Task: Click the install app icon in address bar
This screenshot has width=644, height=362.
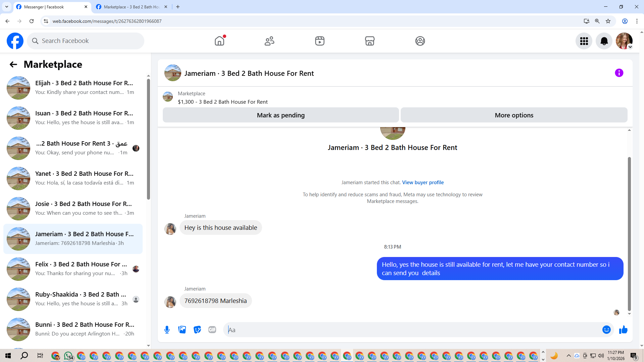Action: [587, 21]
